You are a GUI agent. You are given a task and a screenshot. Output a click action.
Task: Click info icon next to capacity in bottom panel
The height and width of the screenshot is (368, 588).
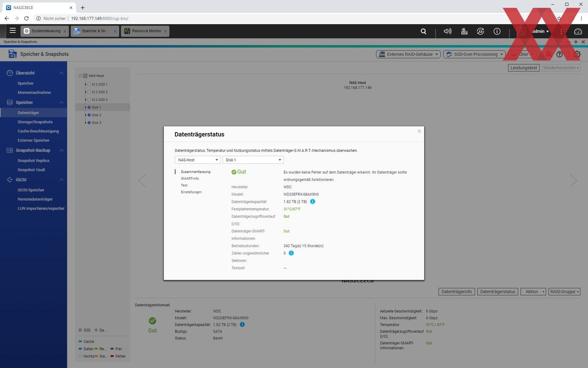point(242,325)
